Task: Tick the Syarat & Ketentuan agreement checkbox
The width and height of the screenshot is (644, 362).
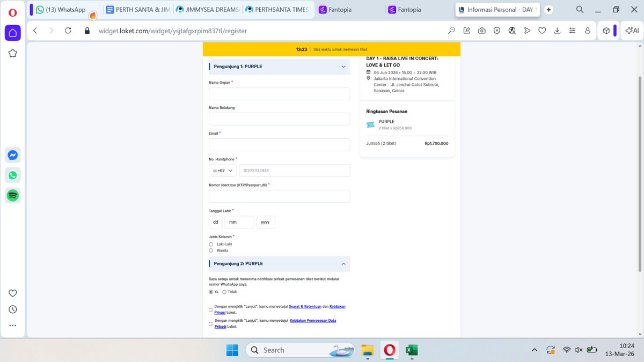Action: click(210, 309)
